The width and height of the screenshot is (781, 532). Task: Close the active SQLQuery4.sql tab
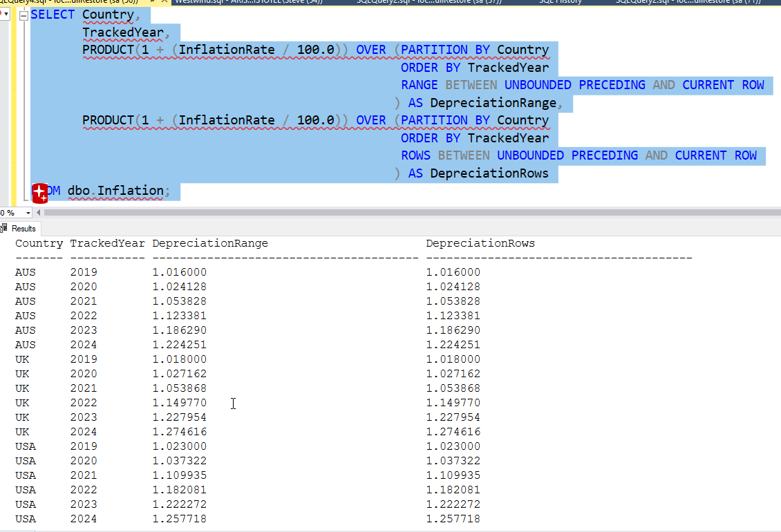(164, 2)
